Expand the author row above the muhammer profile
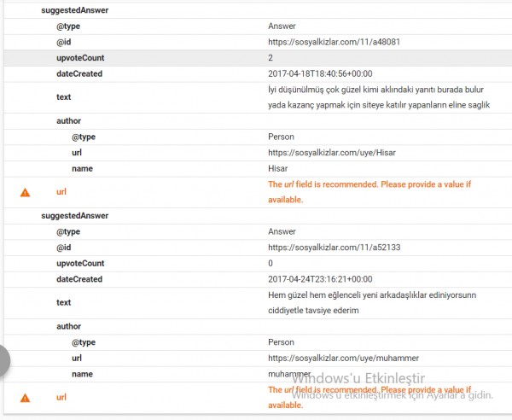This screenshot has height=420, width=512. pyautogui.click(x=68, y=326)
